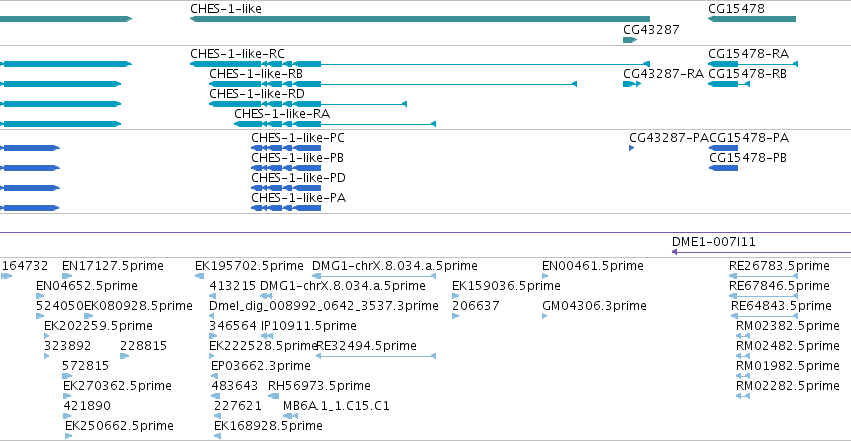Click the RE67846.5prime EST label
Viewport: 851px width, 441px height.
click(x=779, y=286)
